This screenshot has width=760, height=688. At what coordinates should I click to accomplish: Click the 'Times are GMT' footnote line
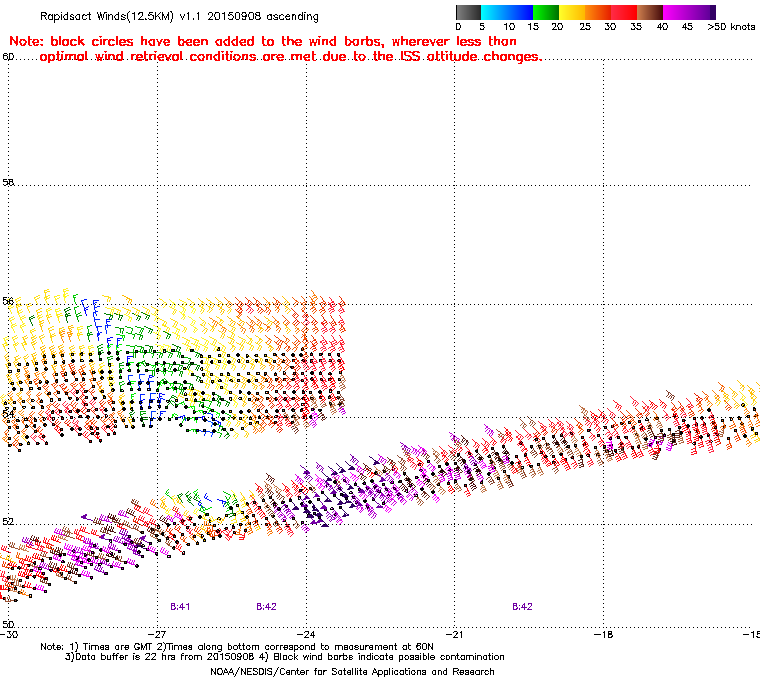click(237, 647)
